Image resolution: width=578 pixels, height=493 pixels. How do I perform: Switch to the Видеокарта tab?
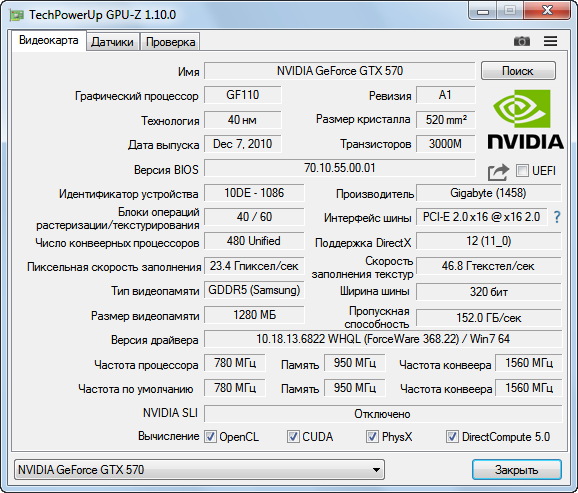[49, 40]
